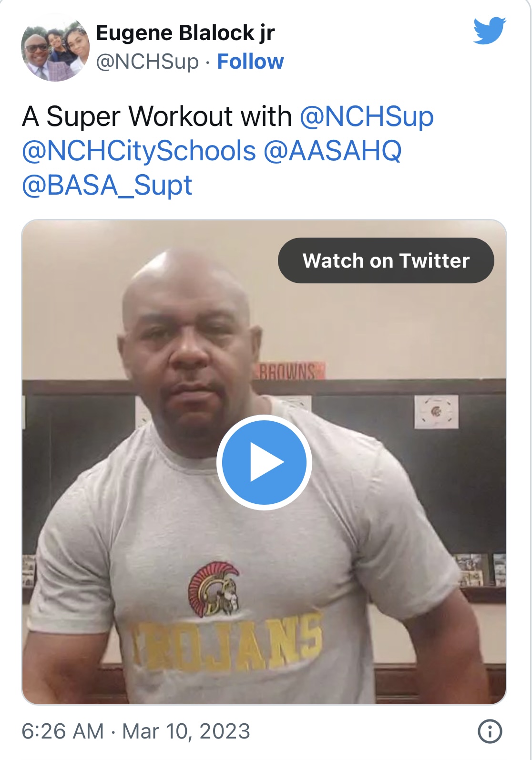
Task: Click the BROWNS sign in the video background
Action: click(x=291, y=371)
